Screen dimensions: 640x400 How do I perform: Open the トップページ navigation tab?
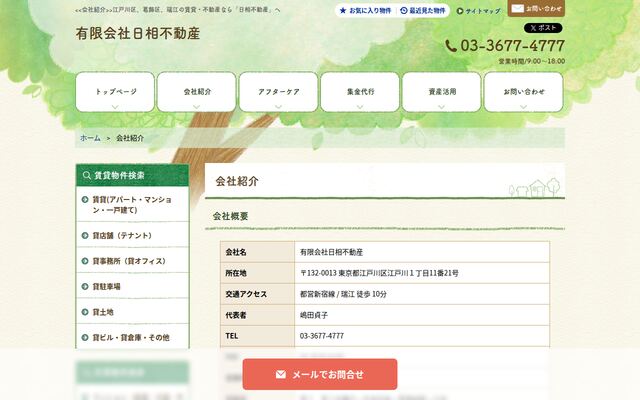[x=115, y=92]
